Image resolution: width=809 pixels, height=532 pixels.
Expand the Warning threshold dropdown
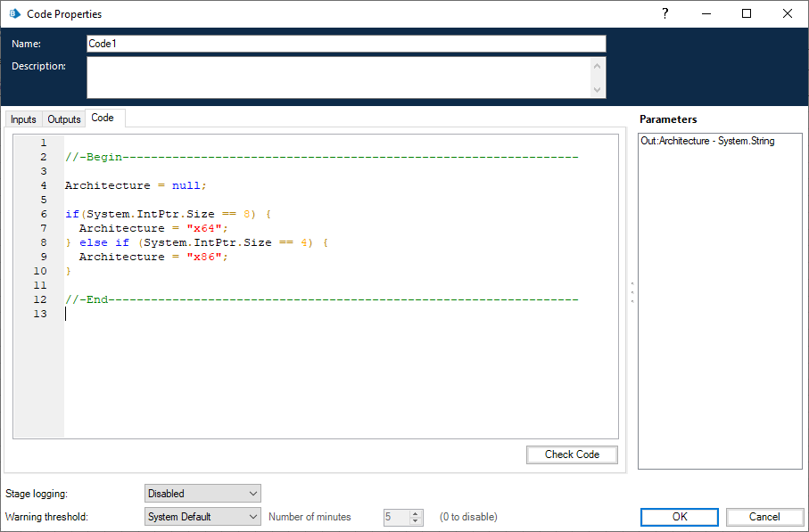tap(202, 517)
